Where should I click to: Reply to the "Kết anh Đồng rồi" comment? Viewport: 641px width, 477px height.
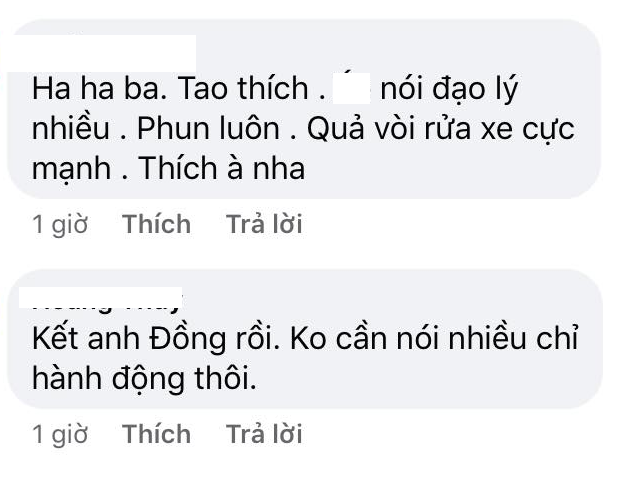coord(264,434)
